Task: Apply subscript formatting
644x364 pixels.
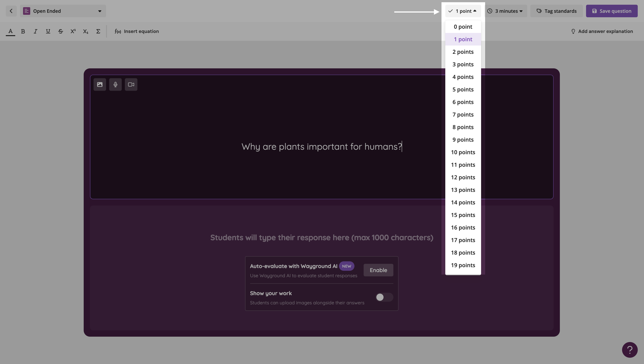Action: (85, 31)
